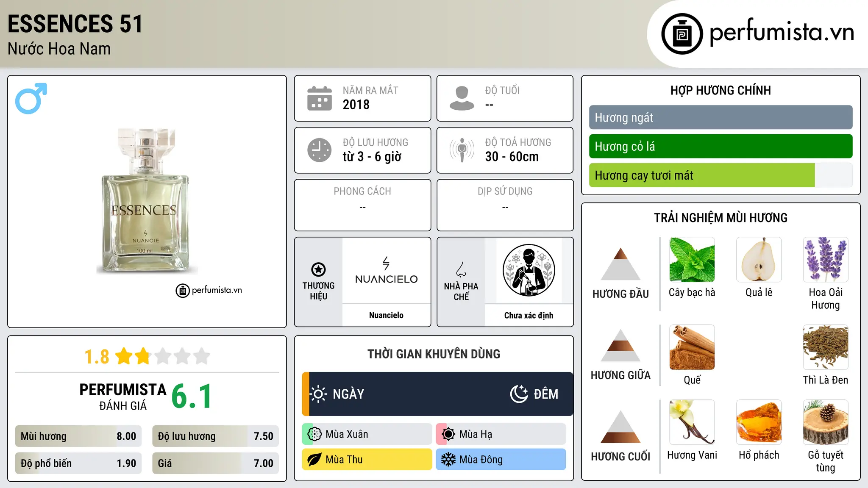868x488 pixels.
Task: Click the blue male gender symbol
Action: pos(31,98)
